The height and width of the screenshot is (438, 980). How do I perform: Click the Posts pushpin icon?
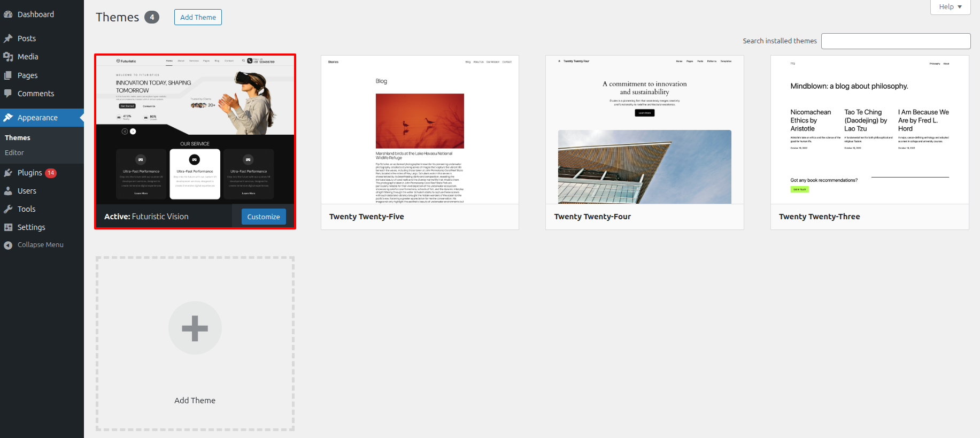(8, 39)
